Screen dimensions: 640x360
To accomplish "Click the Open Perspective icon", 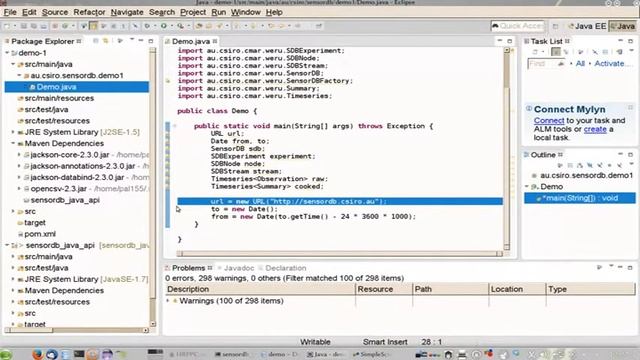I will coord(556,26).
